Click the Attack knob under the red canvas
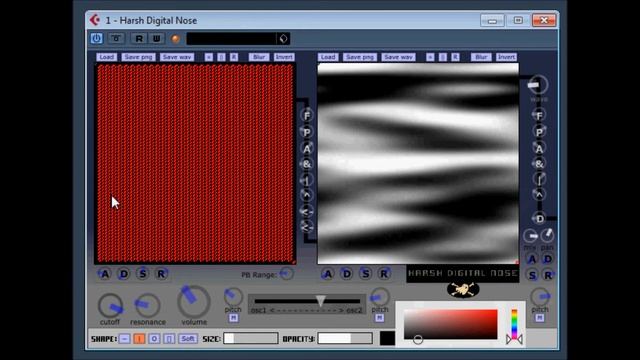 (104, 274)
